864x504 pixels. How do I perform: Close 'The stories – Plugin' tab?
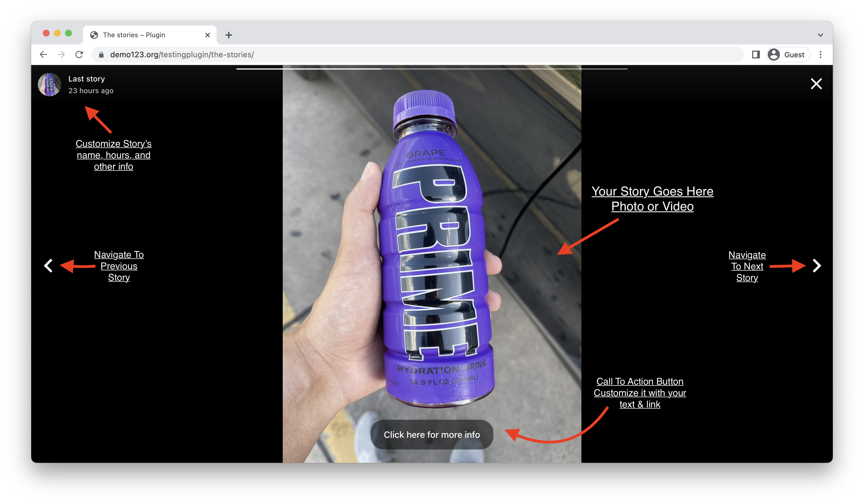pos(207,35)
